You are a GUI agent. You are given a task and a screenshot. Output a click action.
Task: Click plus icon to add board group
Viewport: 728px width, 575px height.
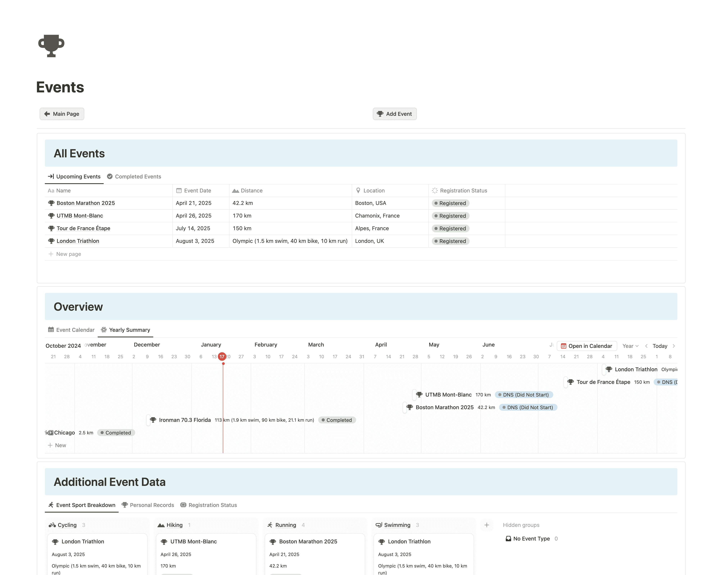click(x=486, y=525)
